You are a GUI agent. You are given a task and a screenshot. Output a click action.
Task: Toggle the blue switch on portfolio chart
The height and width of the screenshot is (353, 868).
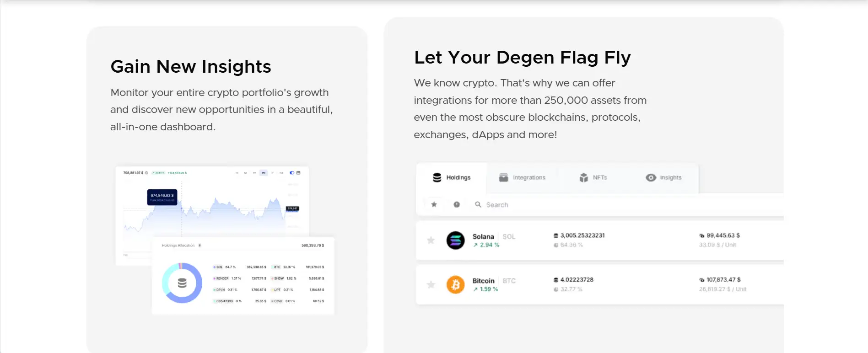(292, 173)
